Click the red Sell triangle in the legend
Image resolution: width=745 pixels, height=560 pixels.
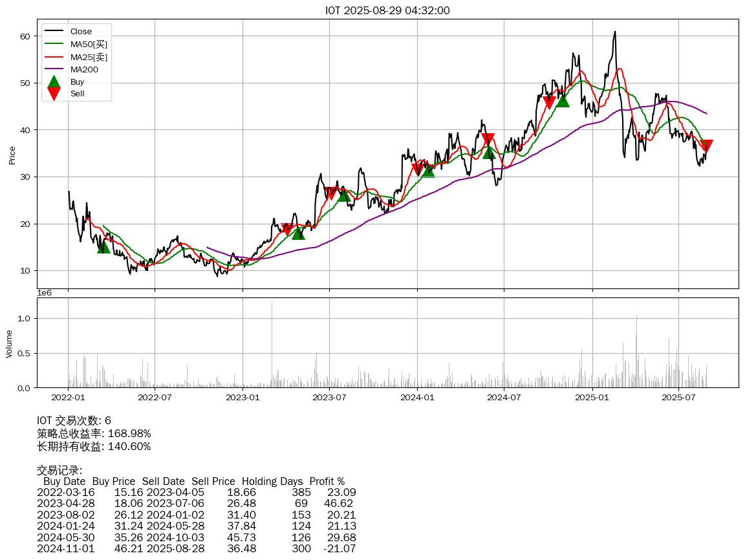coord(54,94)
